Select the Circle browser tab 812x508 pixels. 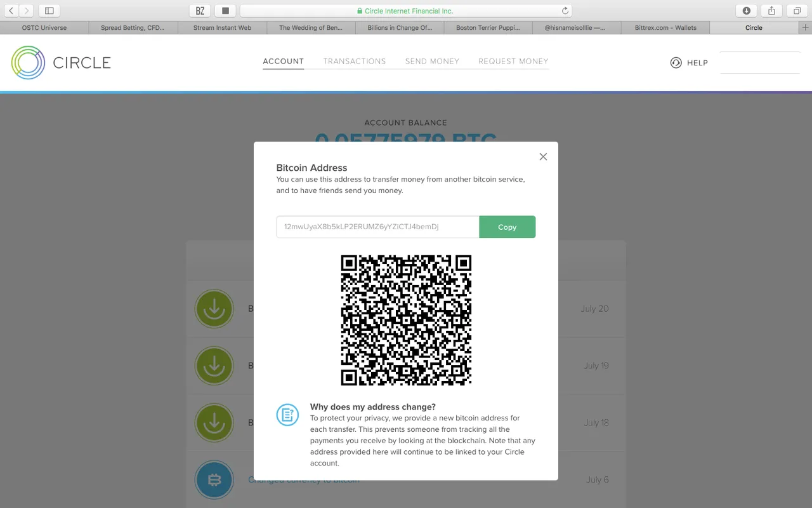754,28
